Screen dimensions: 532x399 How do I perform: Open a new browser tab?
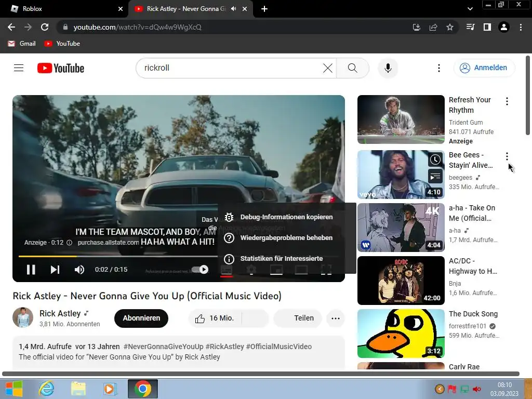264,9
